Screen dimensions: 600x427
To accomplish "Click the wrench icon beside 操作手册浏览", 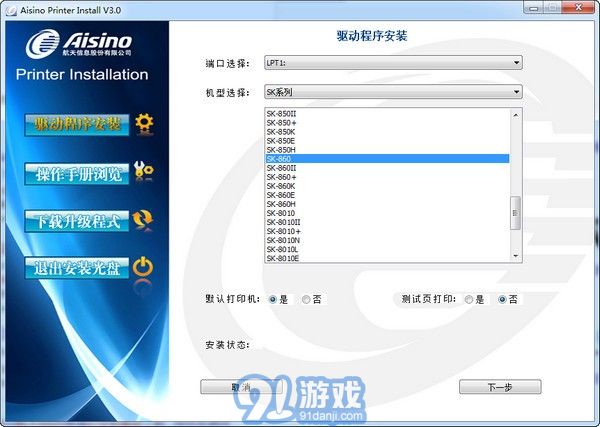I will (143, 171).
